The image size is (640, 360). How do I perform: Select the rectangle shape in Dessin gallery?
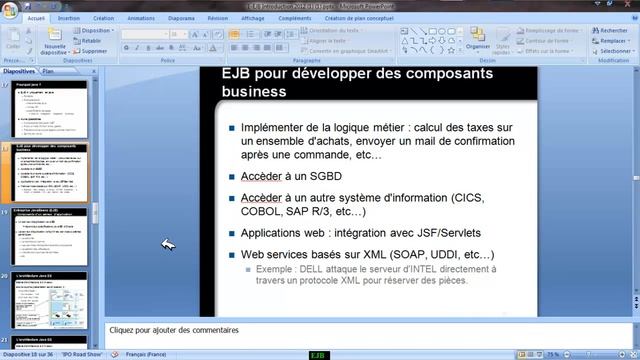[x=433, y=31]
